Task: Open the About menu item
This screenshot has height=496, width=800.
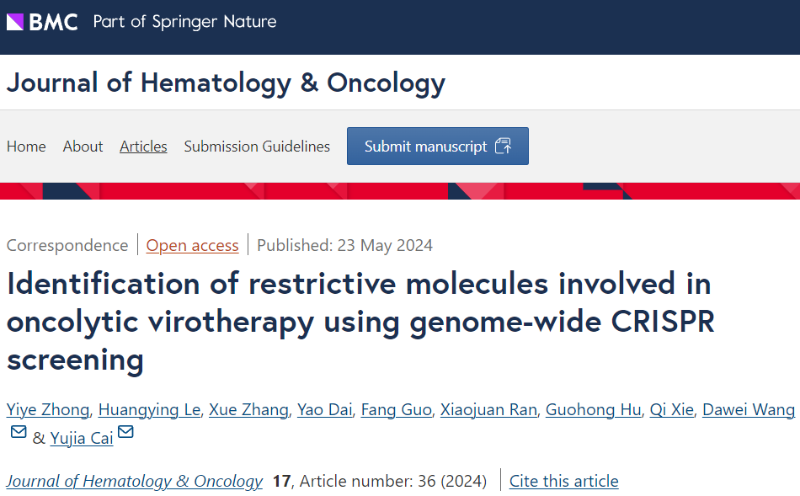Action: point(83,146)
